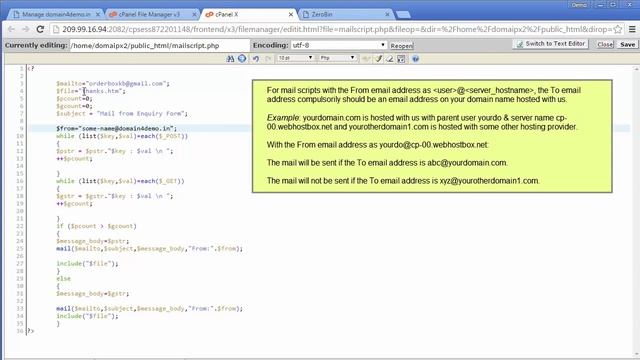Toggle fullscreen editor icon
640x360 pixels.
tap(401, 58)
